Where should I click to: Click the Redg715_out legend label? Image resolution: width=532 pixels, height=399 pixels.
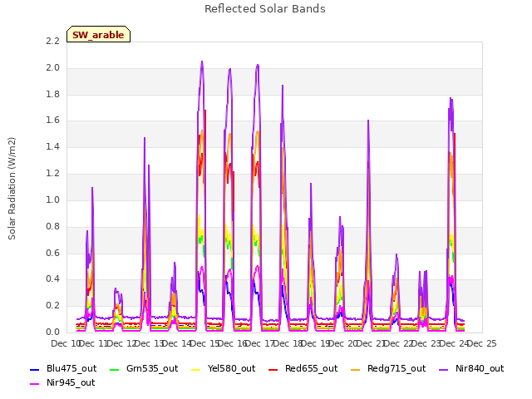click(x=397, y=368)
